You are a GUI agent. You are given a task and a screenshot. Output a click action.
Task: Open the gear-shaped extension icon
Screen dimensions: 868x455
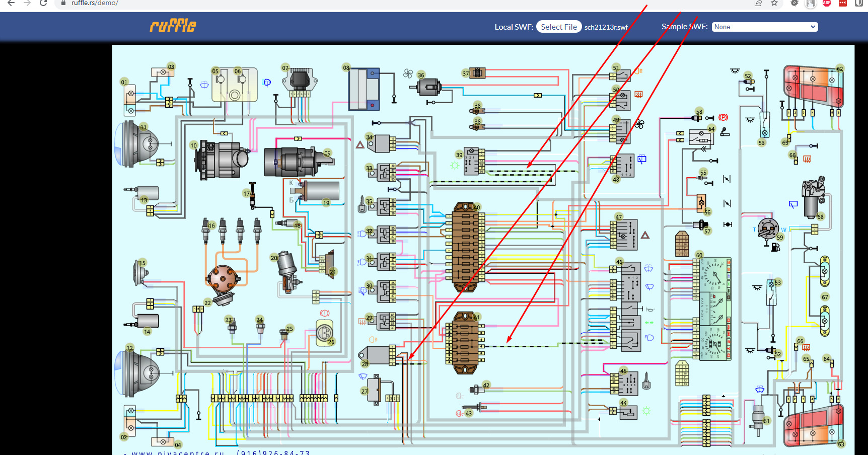[794, 3]
